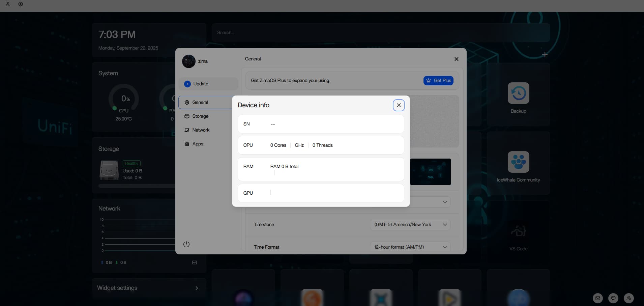Click the 'Used: 0 B' storage text
The width and height of the screenshot is (644, 306).
(132, 171)
